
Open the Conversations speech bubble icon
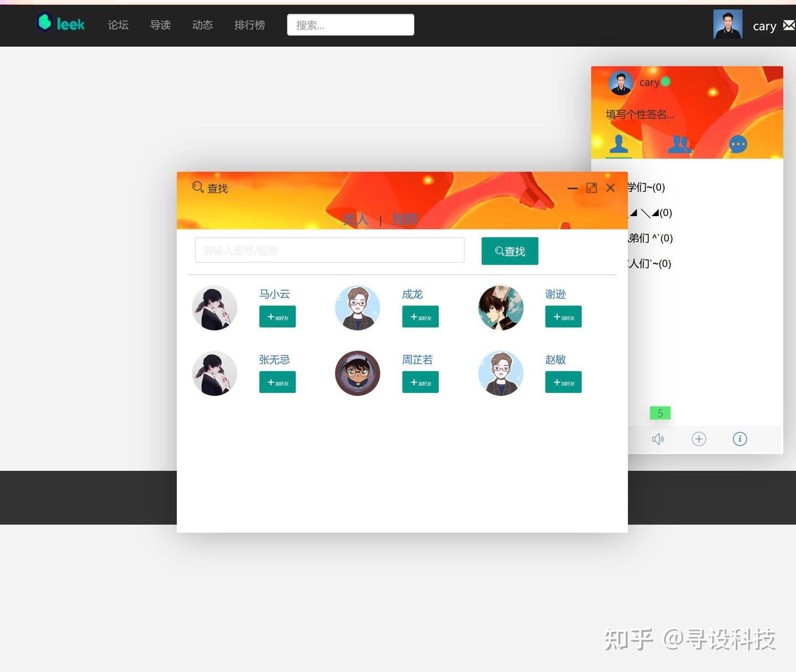point(739,144)
